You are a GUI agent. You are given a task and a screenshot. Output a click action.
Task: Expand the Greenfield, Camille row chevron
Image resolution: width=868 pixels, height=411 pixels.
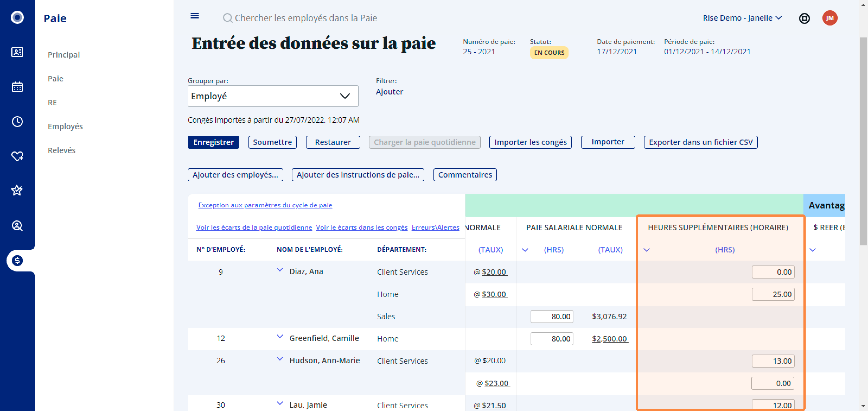click(280, 337)
